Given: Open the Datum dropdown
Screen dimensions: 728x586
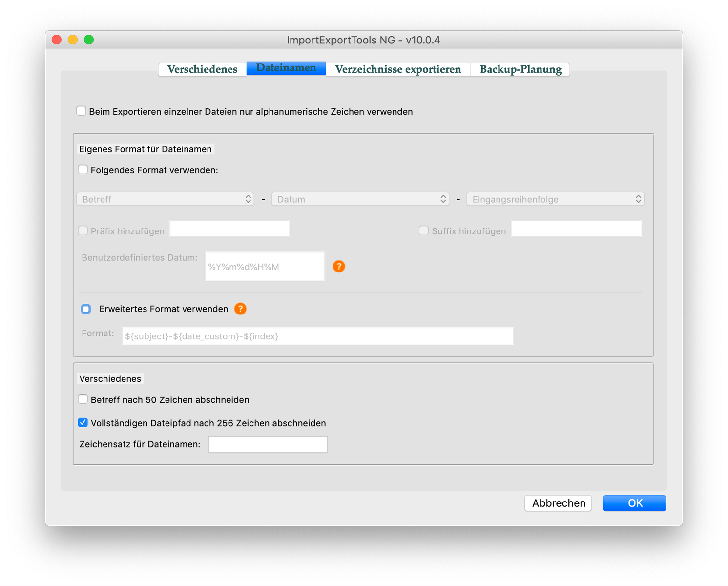Looking at the screenshot, I should tap(360, 199).
